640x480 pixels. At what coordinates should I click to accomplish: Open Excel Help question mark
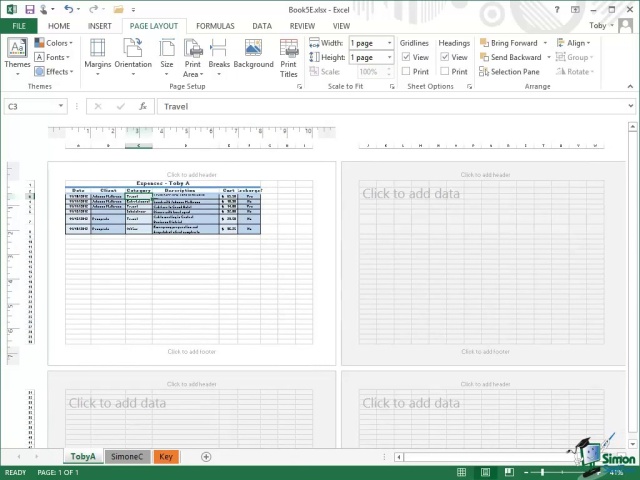coord(557,9)
